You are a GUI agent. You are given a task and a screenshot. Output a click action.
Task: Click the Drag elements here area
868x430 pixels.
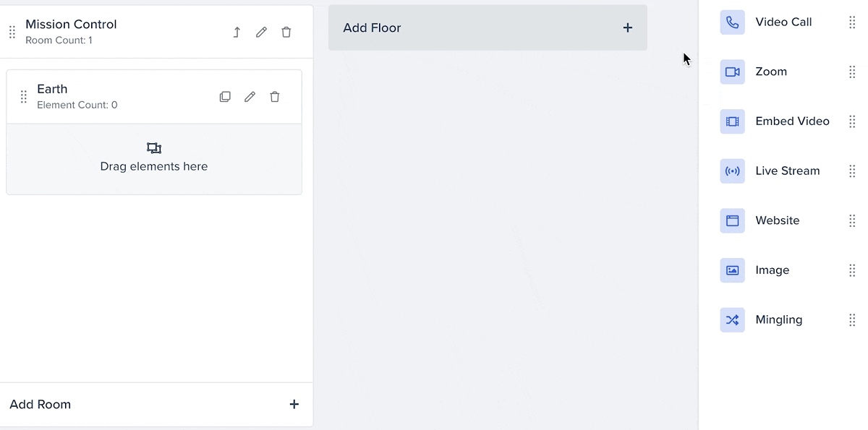[x=153, y=158]
